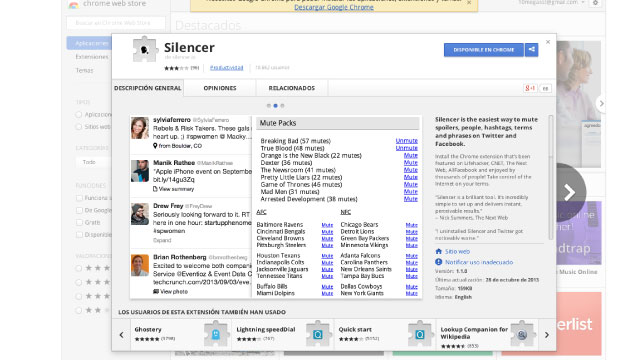Click the share icon beside Disponible en Chrome
Viewport: 634px width, 360px height.
[x=532, y=50]
